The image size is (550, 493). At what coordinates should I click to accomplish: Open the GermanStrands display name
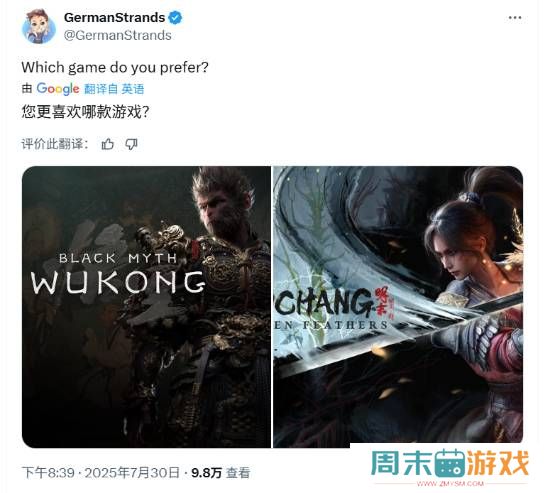coord(114,17)
